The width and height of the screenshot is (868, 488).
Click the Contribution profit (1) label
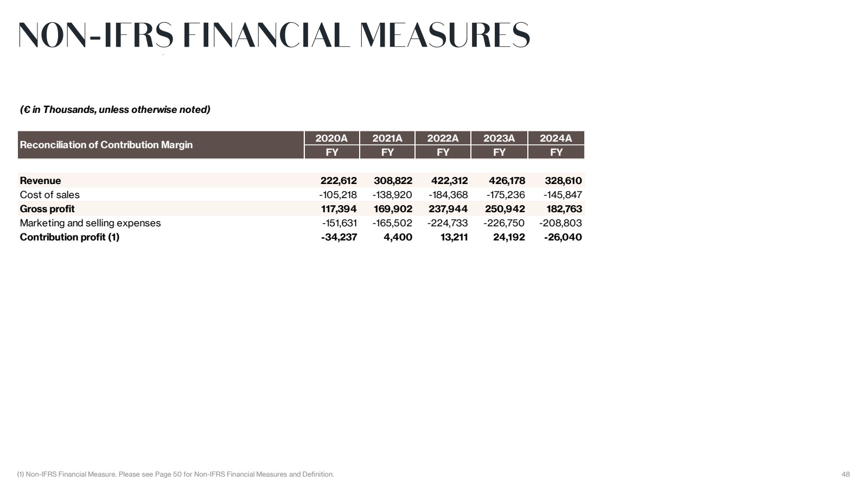[x=69, y=237]
